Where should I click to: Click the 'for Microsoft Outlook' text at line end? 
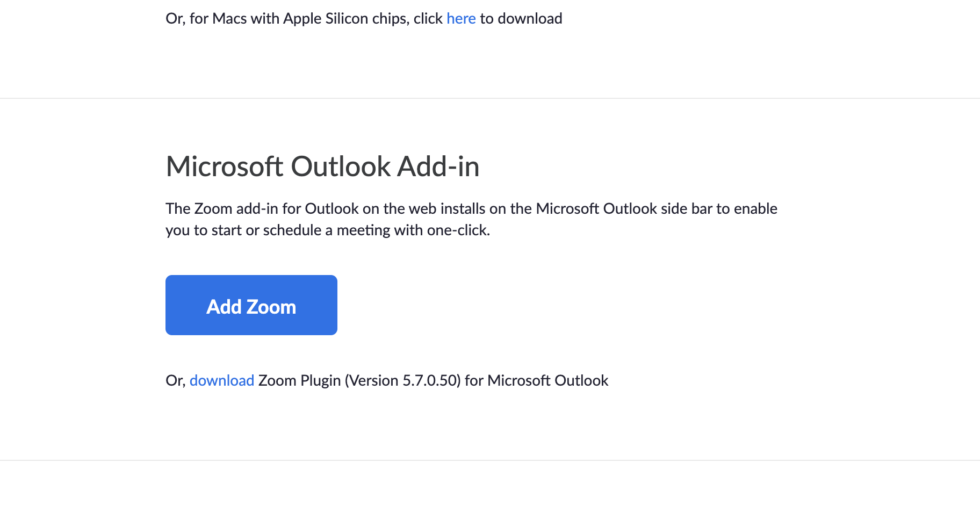pyautogui.click(x=537, y=381)
